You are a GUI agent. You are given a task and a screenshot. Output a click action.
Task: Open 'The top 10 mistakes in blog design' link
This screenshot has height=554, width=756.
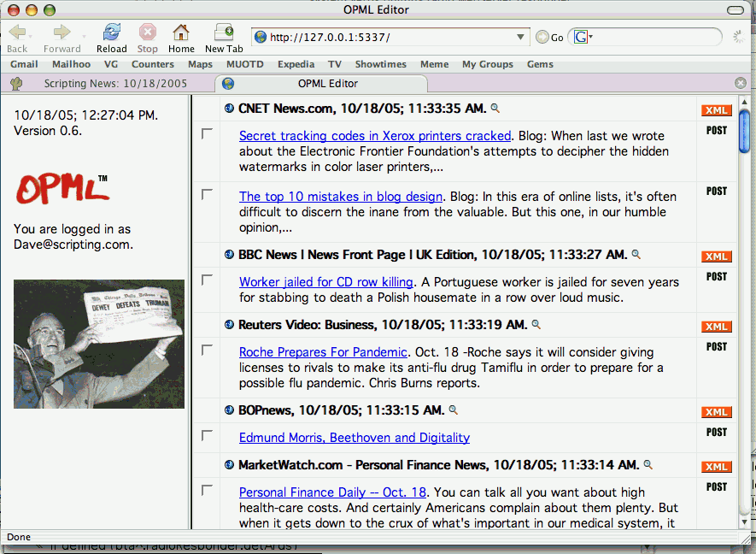pyautogui.click(x=340, y=197)
